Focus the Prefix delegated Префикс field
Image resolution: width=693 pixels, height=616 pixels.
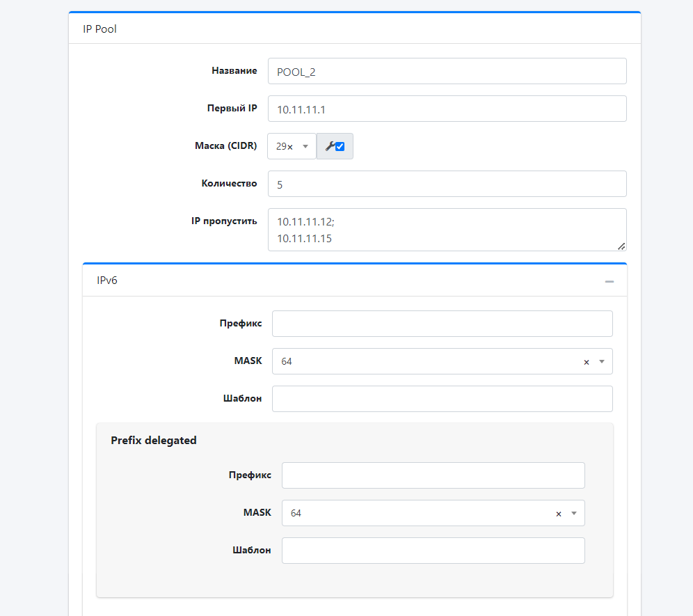coord(433,475)
